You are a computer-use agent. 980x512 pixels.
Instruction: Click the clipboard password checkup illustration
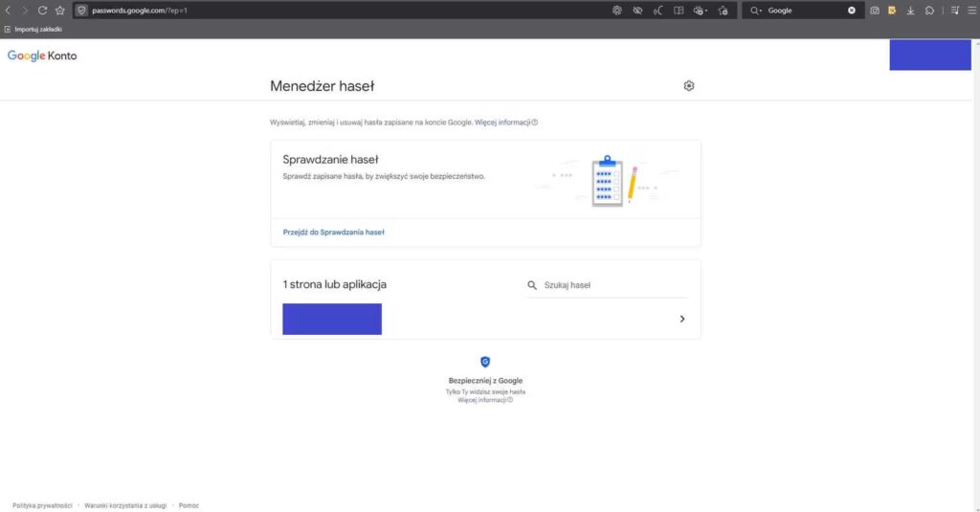(x=607, y=181)
